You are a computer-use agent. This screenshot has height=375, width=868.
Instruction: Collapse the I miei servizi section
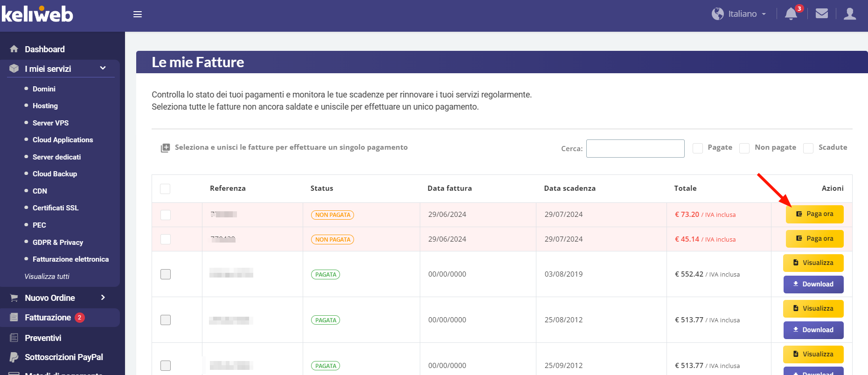103,69
